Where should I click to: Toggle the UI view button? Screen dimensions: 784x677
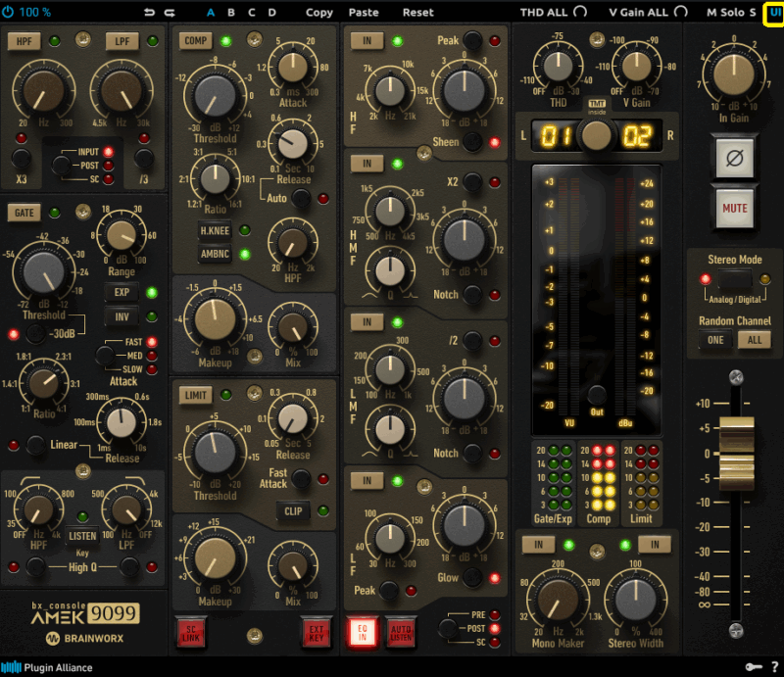coord(774,13)
